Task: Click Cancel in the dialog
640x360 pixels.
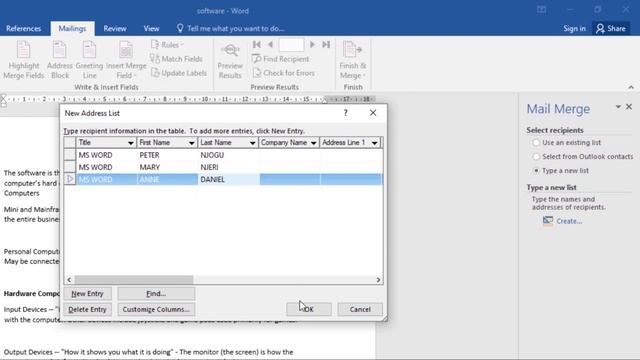Action: click(360, 309)
